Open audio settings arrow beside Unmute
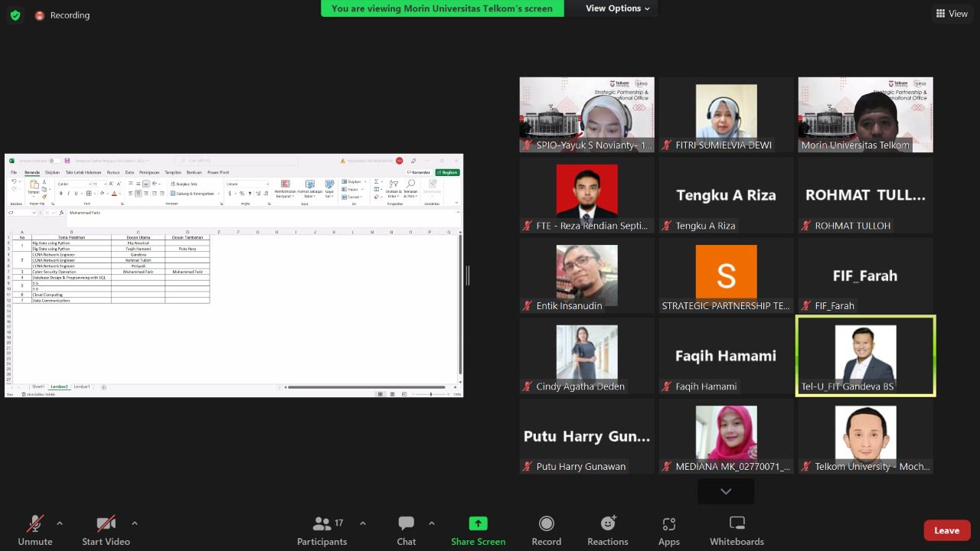This screenshot has width=980, height=551. click(x=60, y=523)
